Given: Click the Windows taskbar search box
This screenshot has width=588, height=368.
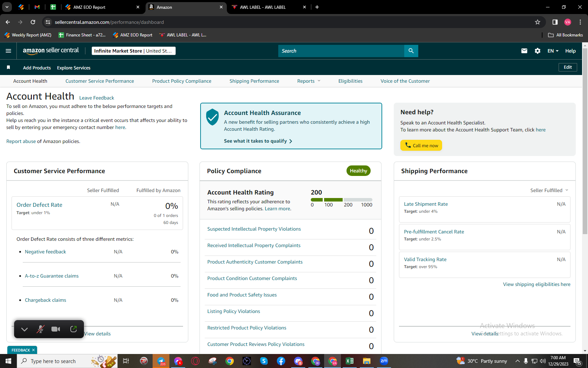Looking at the screenshot, I should (x=66, y=361).
